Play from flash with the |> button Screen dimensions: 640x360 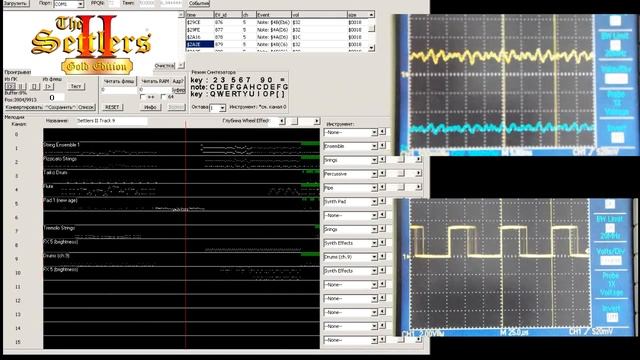pyautogui.click(x=49, y=87)
